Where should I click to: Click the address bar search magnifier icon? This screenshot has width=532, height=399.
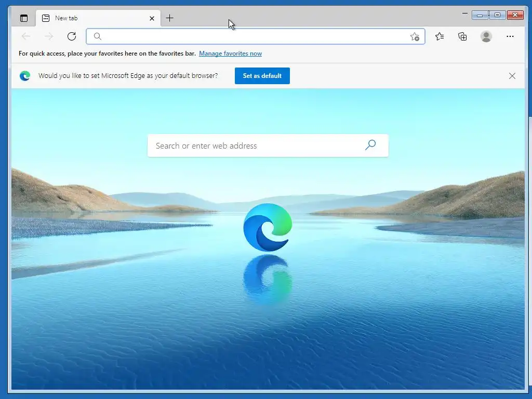pos(97,36)
